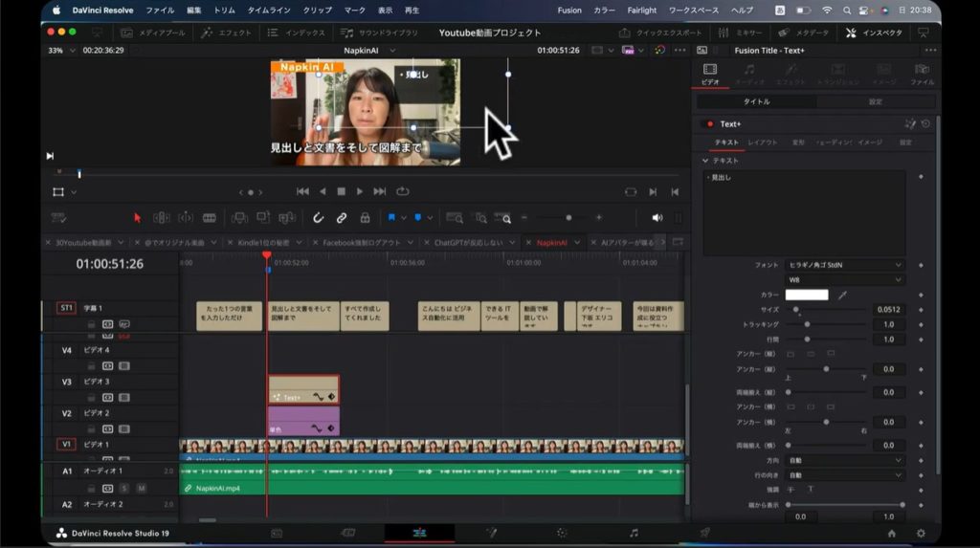Screen dimensions: 980x548
Task: Open the Fusion page from bottom bar
Action: (491, 533)
